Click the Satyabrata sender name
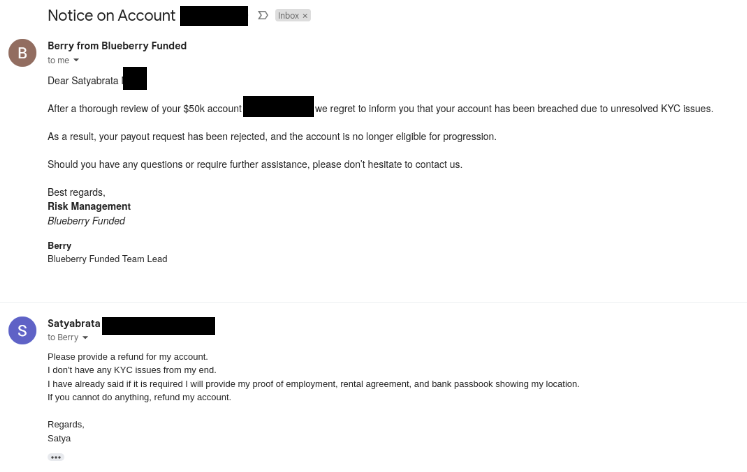Image resolution: width=747 pixels, height=472 pixels. 74,324
